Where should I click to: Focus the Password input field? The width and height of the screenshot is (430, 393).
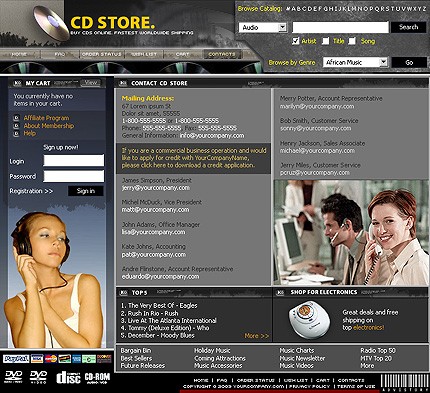pos(74,176)
